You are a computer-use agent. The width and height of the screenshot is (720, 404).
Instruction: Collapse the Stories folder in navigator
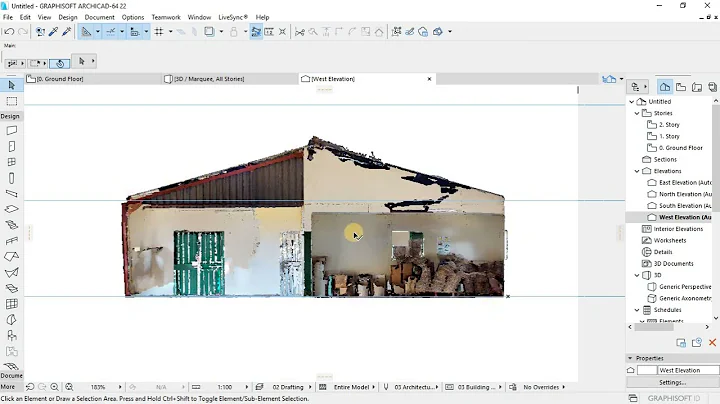tap(637, 113)
